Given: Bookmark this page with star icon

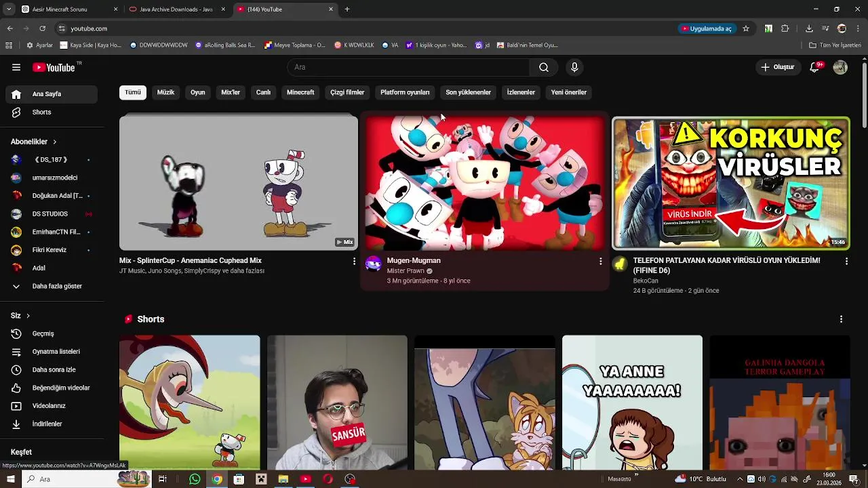Looking at the screenshot, I should 746,28.
